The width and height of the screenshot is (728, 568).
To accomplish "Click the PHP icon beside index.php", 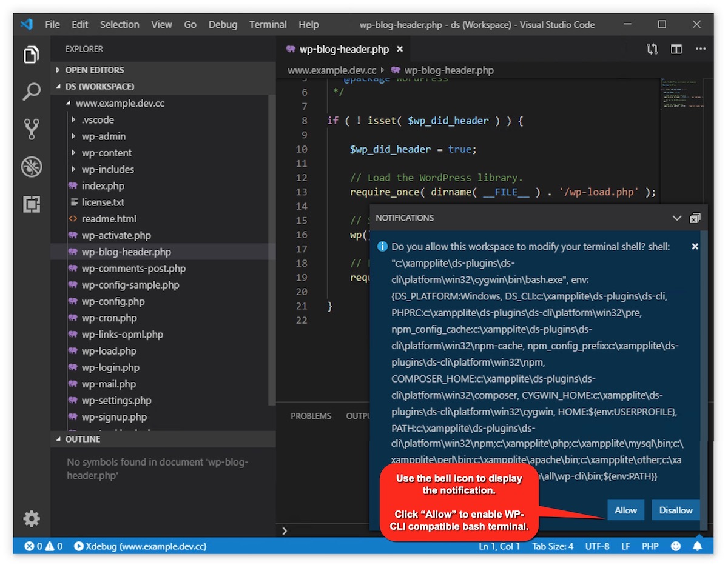I will click(73, 185).
